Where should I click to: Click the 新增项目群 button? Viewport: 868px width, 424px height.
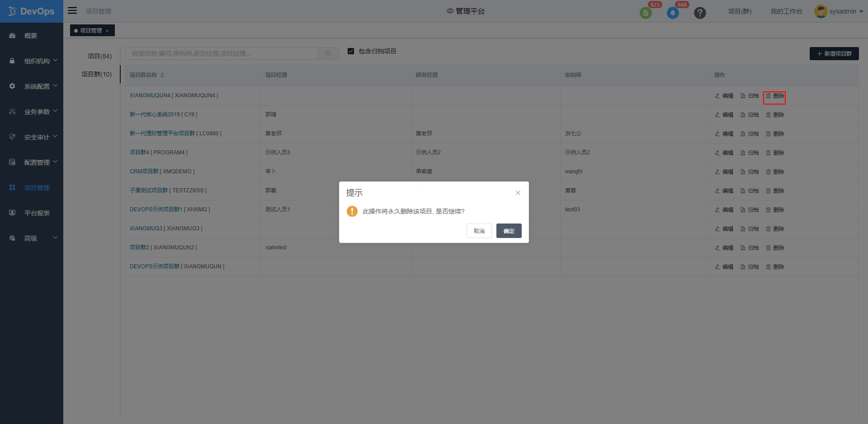(834, 53)
